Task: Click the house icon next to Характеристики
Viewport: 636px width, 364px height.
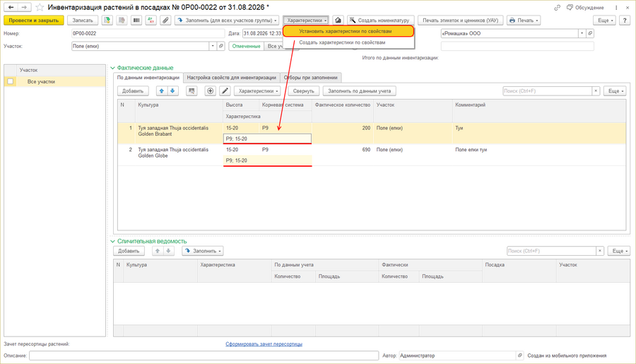Action: pyautogui.click(x=338, y=20)
